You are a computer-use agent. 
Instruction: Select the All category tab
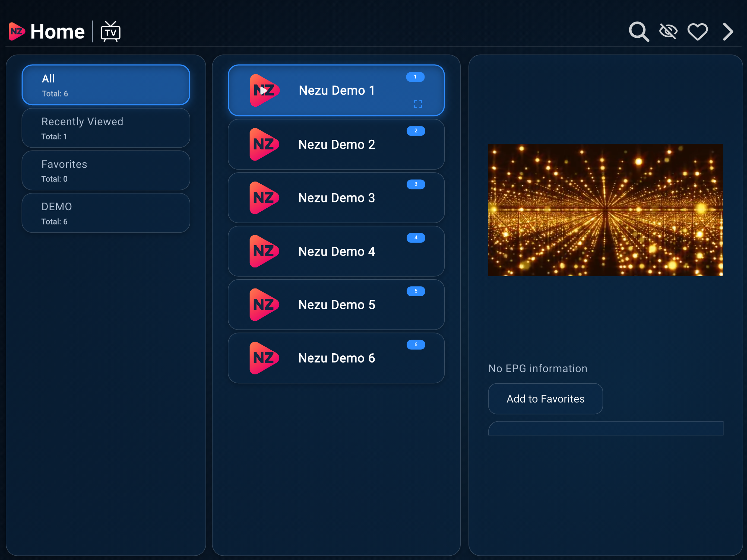pos(106,85)
